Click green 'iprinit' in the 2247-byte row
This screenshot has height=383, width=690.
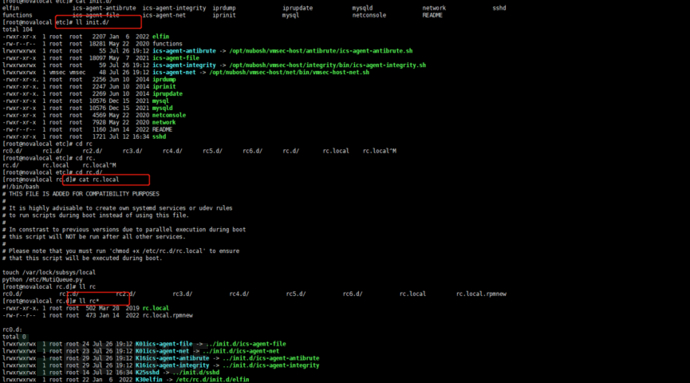[164, 87]
